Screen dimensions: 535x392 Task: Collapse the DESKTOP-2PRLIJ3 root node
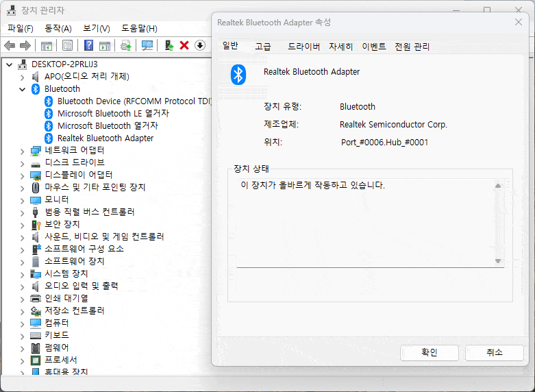[x=10, y=64]
